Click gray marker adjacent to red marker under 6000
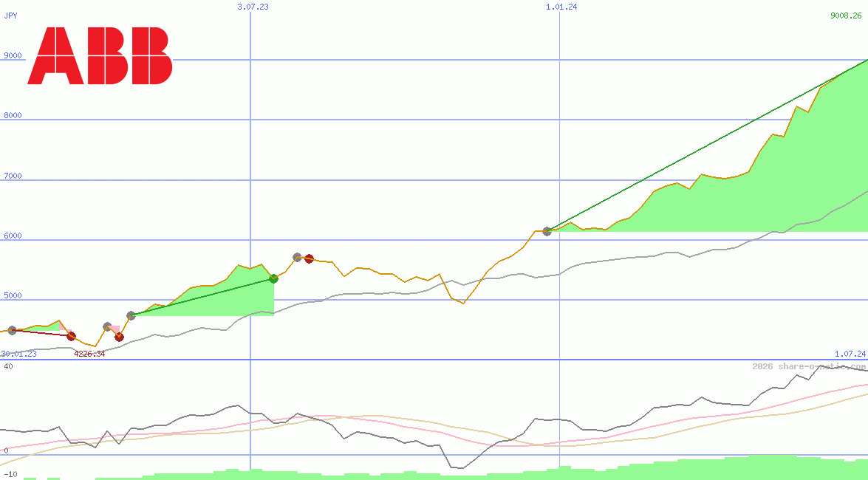Screen dimensions: 868x480 (297, 257)
